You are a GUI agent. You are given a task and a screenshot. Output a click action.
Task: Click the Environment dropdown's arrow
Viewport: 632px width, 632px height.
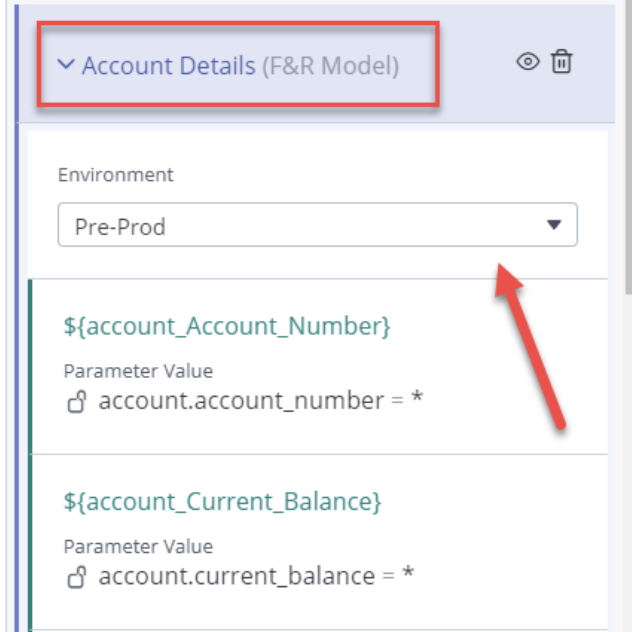(x=554, y=225)
